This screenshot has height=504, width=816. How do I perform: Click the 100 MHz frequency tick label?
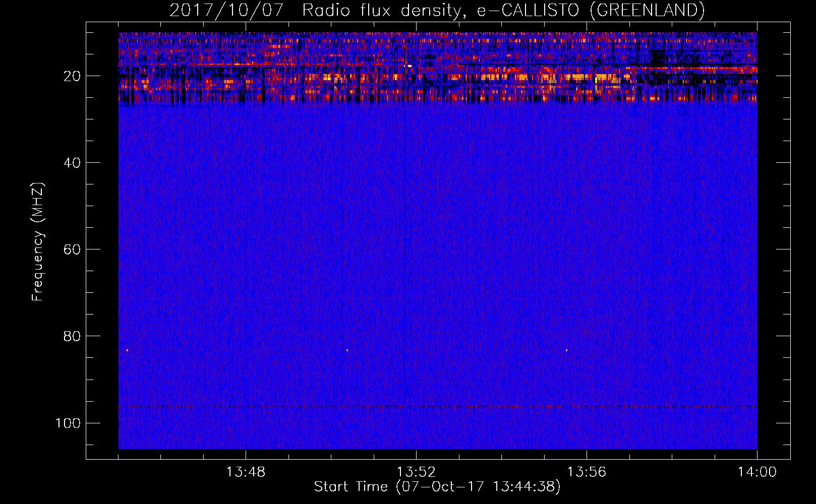pyautogui.click(x=68, y=423)
